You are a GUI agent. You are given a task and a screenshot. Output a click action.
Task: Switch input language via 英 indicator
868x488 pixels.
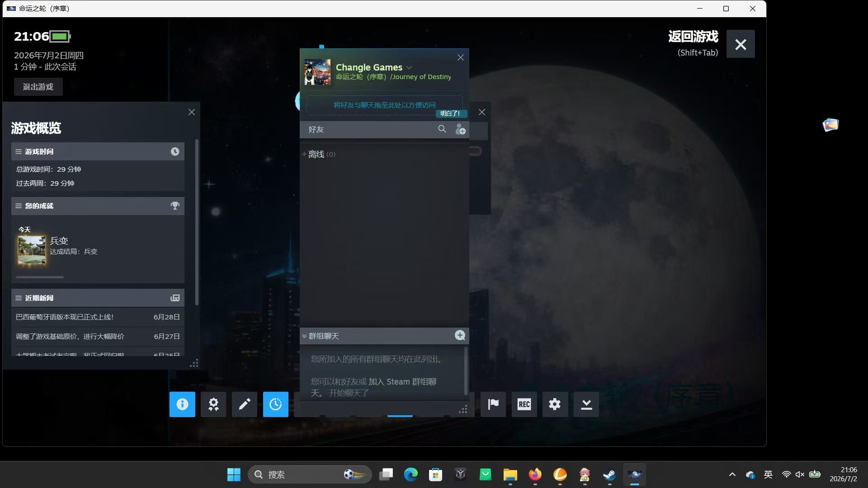coord(768,474)
